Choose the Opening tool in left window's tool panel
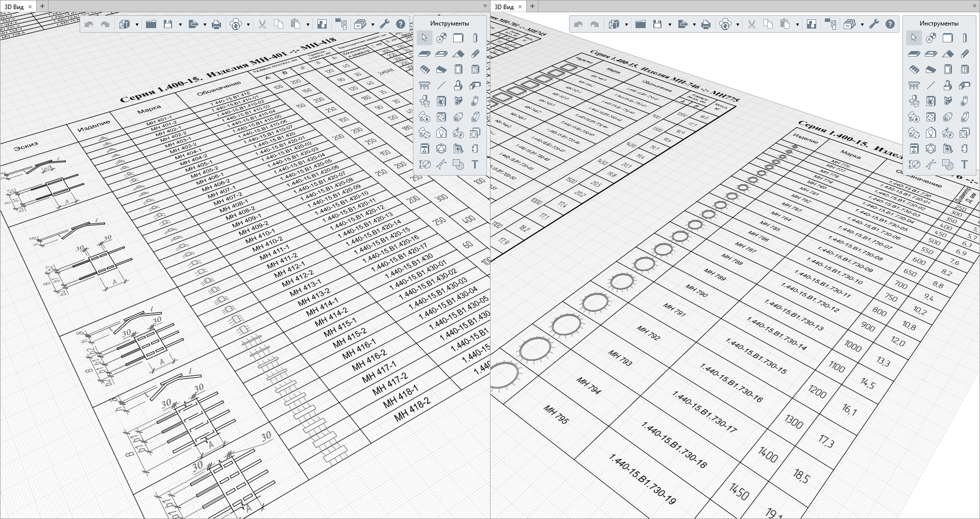 point(442,54)
